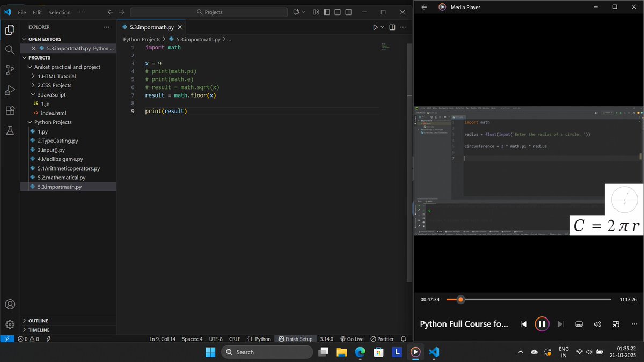The image size is (644, 362).
Task: Open Source Control view
Action: click(x=10, y=70)
